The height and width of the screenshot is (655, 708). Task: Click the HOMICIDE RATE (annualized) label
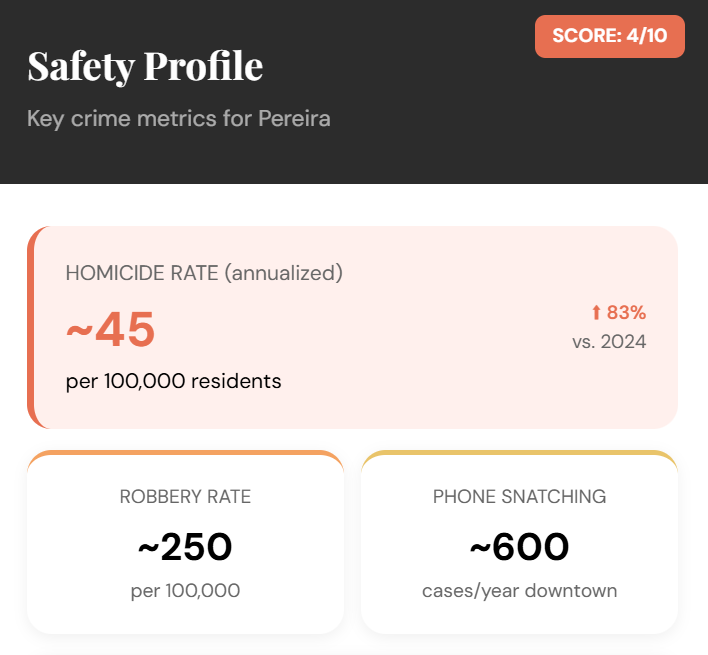(x=204, y=273)
